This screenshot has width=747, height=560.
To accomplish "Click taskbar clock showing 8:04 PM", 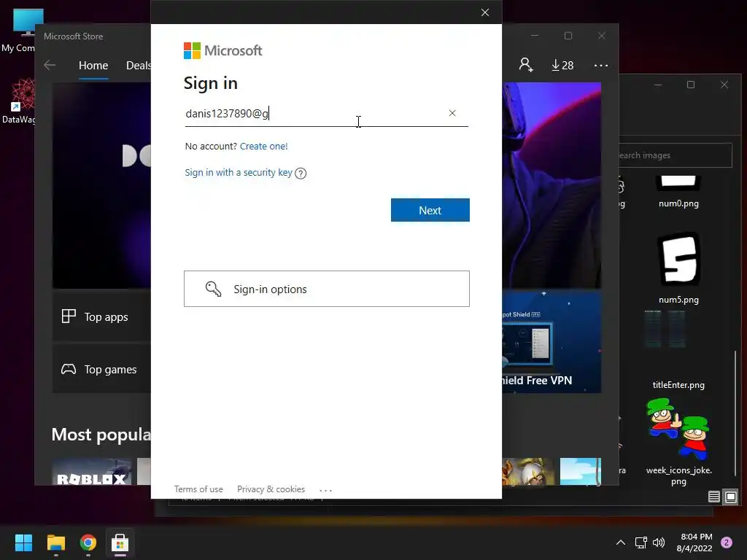I will [694, 542].
